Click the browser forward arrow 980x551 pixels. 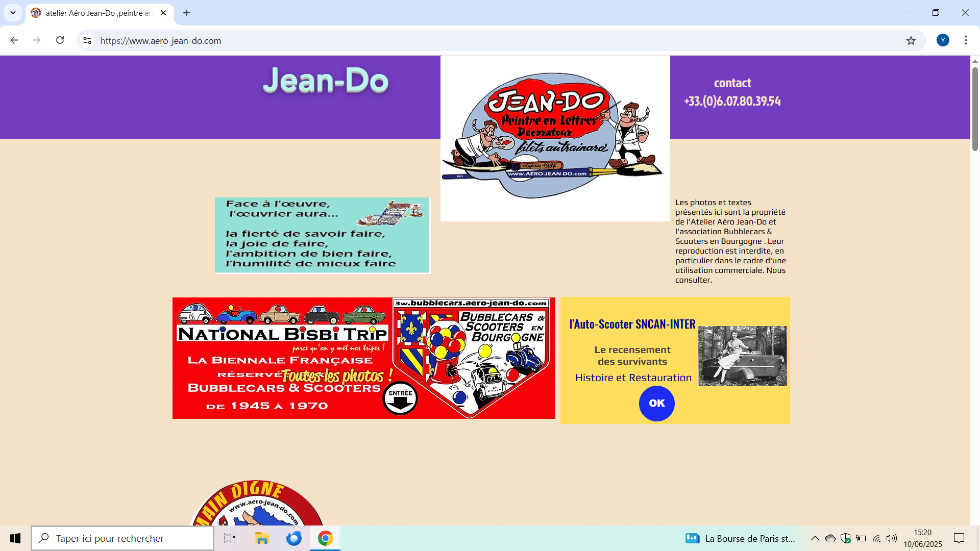[x=37, y=40]
